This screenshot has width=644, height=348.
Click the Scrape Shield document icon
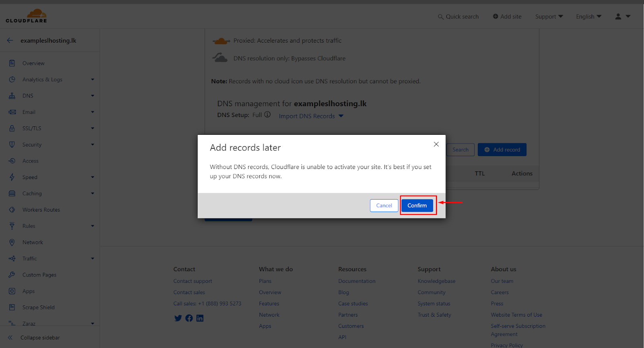pyautogui.click(x=12, y=307)
